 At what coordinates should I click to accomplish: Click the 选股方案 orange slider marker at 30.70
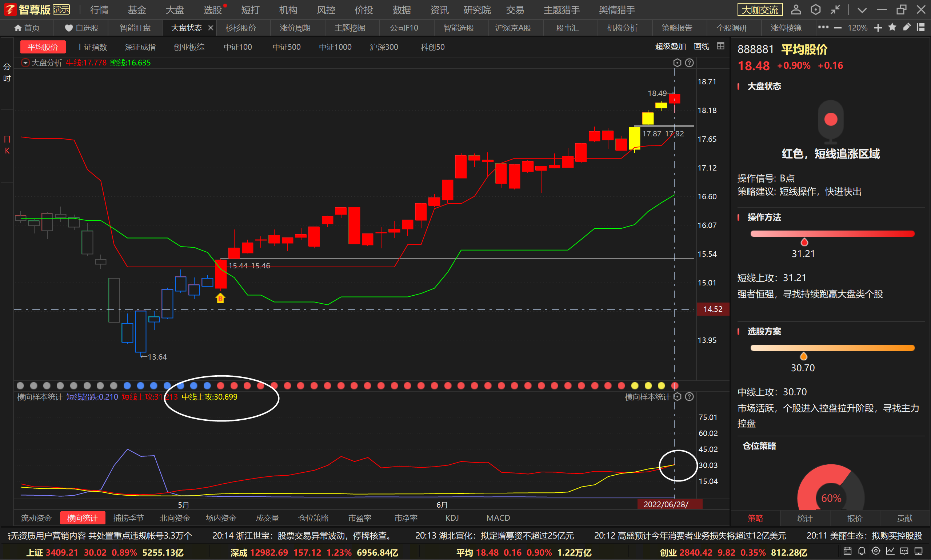803,356
